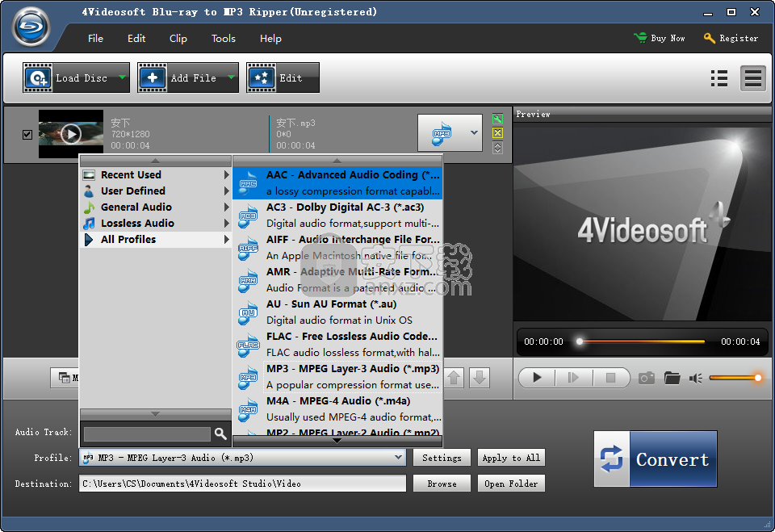Open the Clip menu
This screenshot has width=775, height=532.
(178, 39)
